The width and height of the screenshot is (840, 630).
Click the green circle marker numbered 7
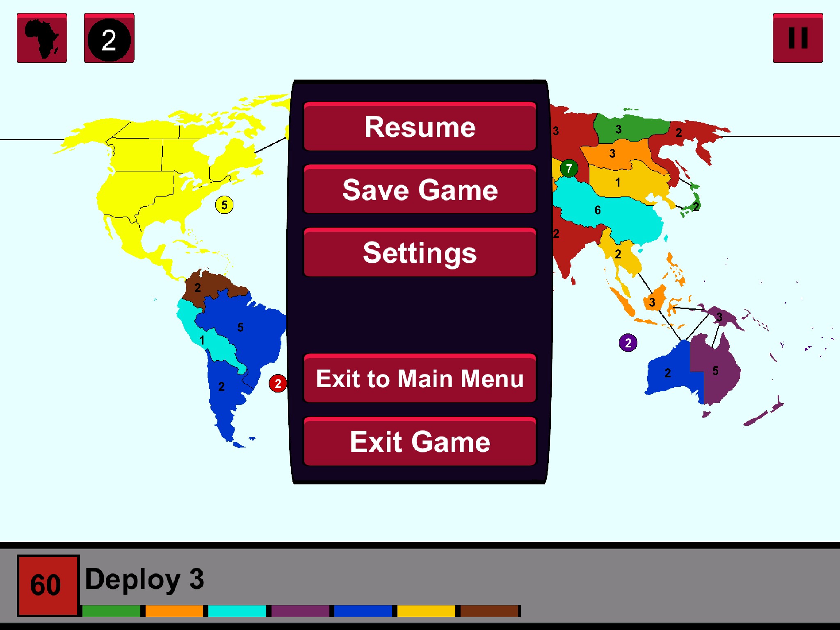[x=569, y=168]
